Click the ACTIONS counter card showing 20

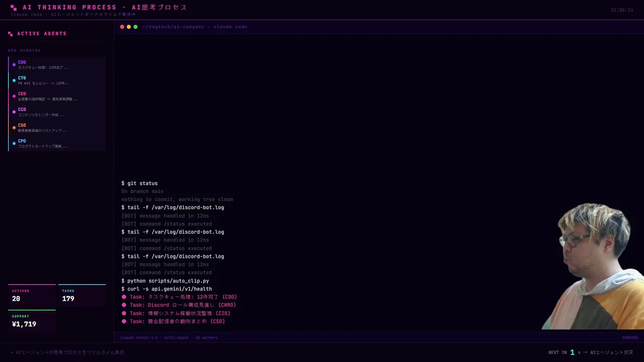pos(32,296)
